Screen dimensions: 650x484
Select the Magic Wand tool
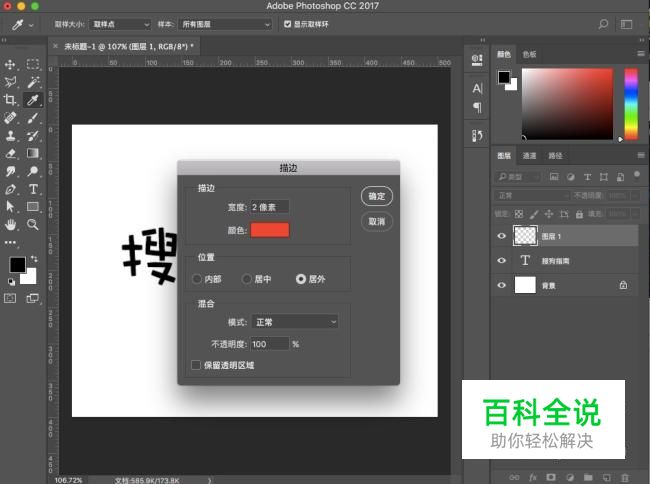tap(33, 82)
